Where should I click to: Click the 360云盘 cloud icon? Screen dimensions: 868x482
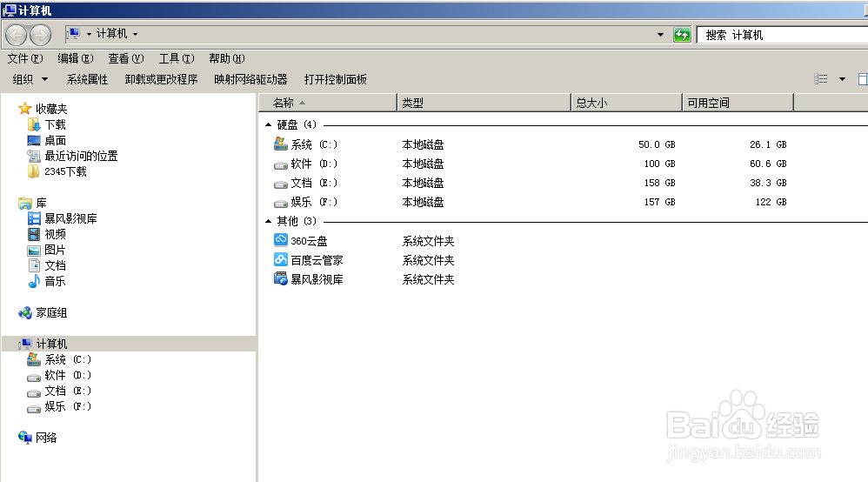click(281, 240)
